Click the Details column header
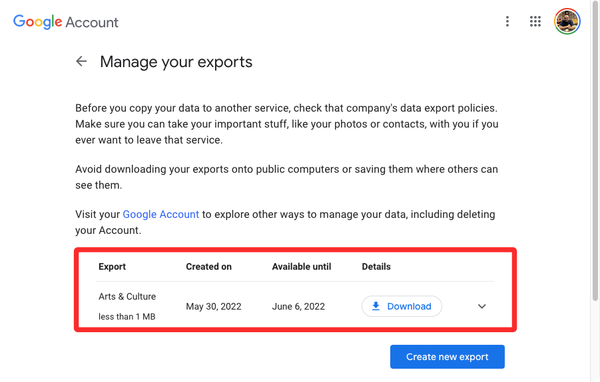600x382 pixels. (376, 267)
